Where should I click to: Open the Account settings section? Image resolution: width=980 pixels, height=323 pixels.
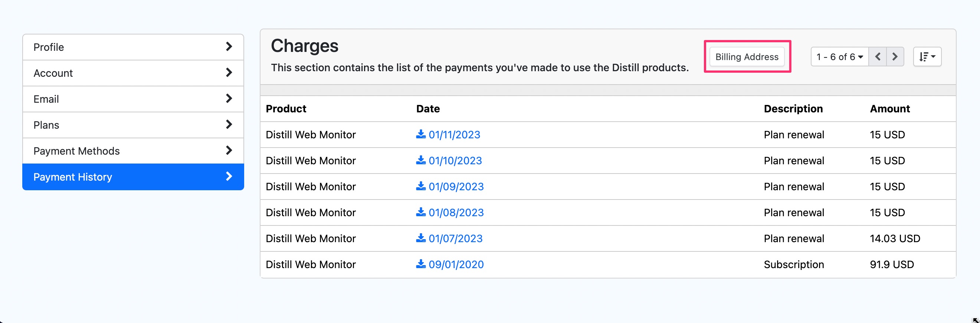coord(133,73)
